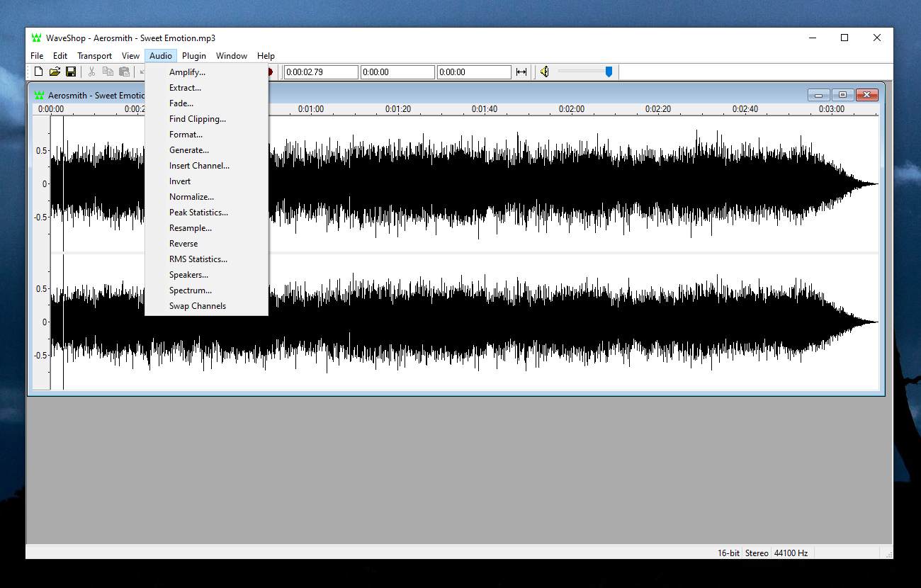Select Generate... menu entry

[x=206, y=150]
